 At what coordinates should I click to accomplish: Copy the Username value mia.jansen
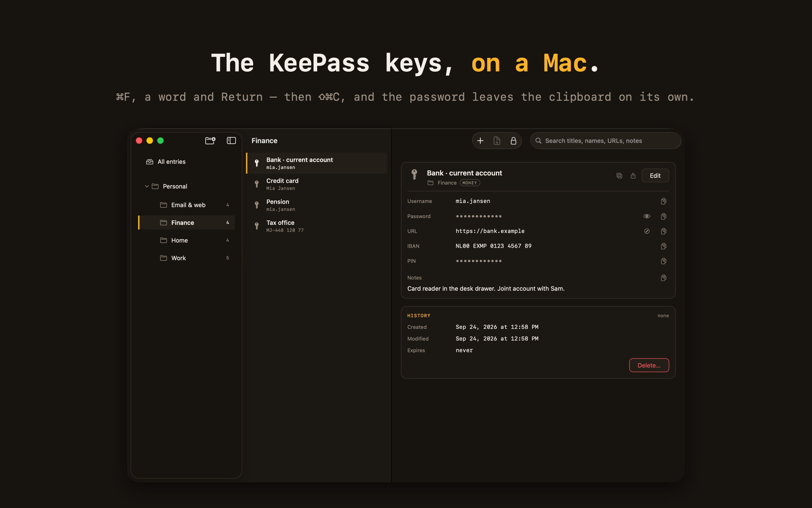(663, 201)
